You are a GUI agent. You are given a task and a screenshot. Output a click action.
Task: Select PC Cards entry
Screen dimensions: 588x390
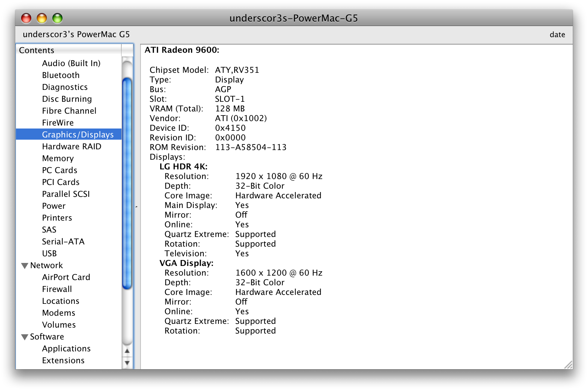[60, 170]
